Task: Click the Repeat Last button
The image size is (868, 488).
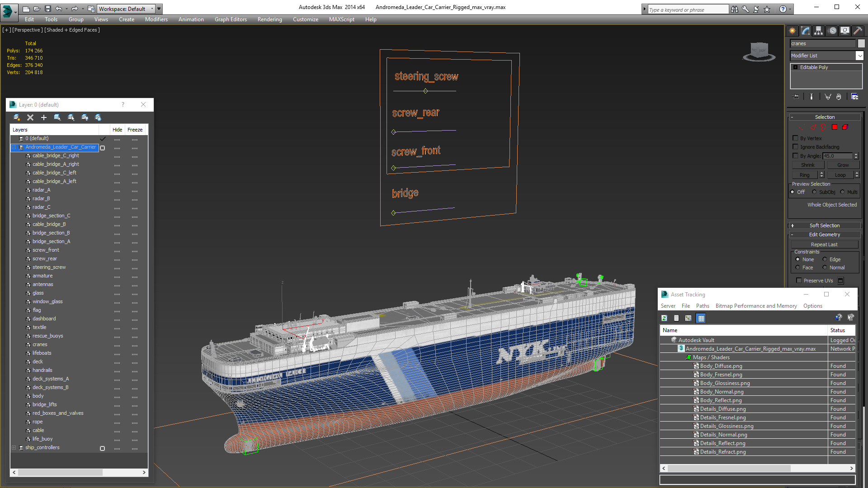Action: (x=824, y=244)
